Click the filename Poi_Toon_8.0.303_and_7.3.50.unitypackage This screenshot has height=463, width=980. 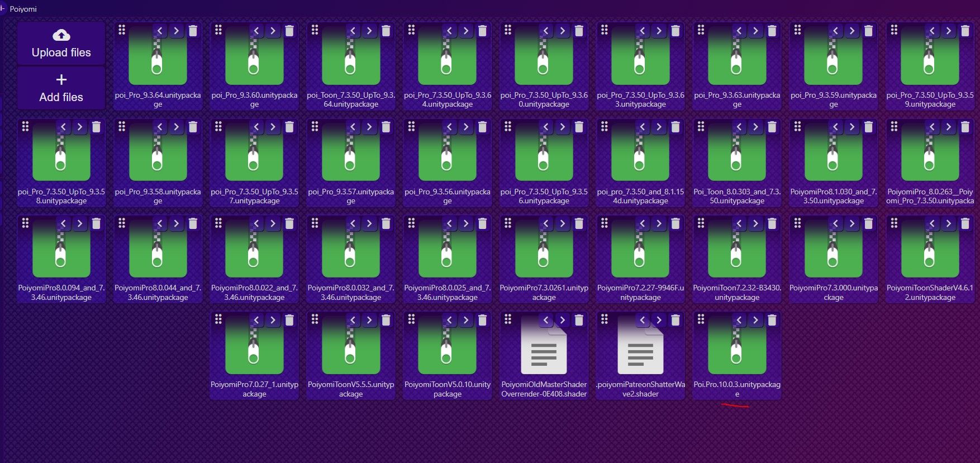coord(737,196)
